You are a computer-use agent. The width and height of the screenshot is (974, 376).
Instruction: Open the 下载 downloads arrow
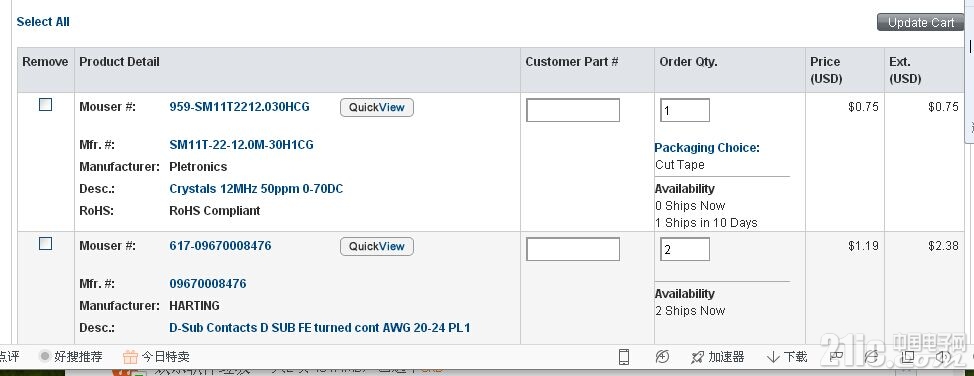click(787, 357)
